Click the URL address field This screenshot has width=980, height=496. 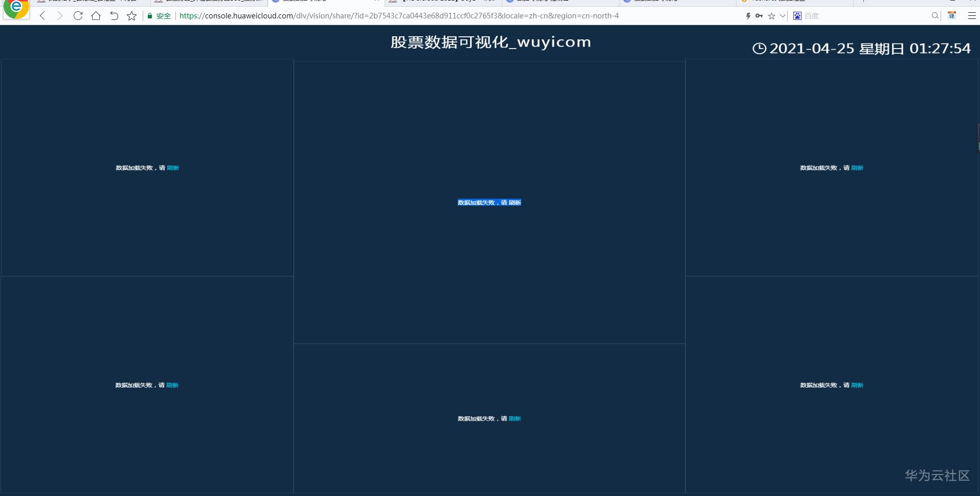click(399, 16)
